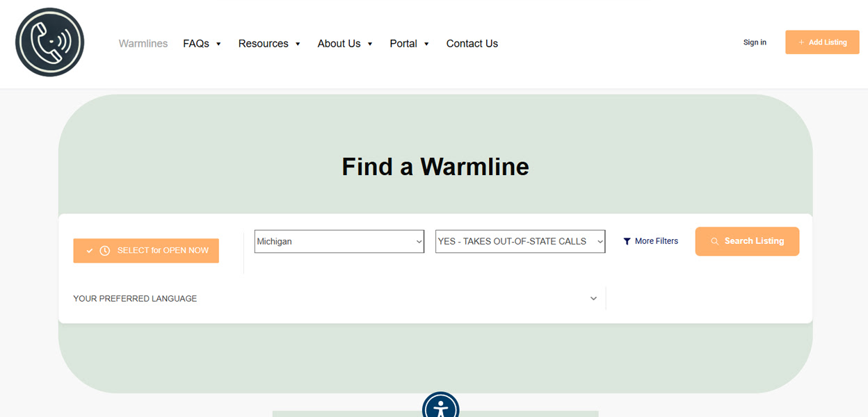Open the accessibility widget at page bottom

tap(441, 407)
